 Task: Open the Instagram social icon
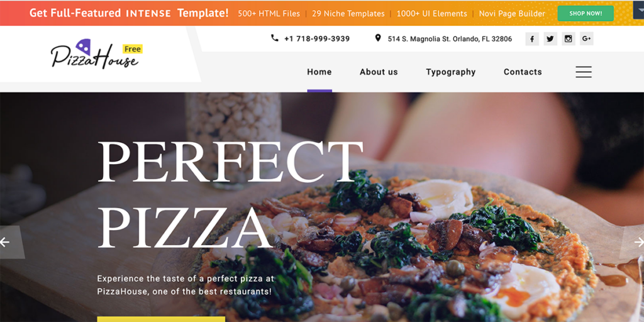[x=569, y=38]
